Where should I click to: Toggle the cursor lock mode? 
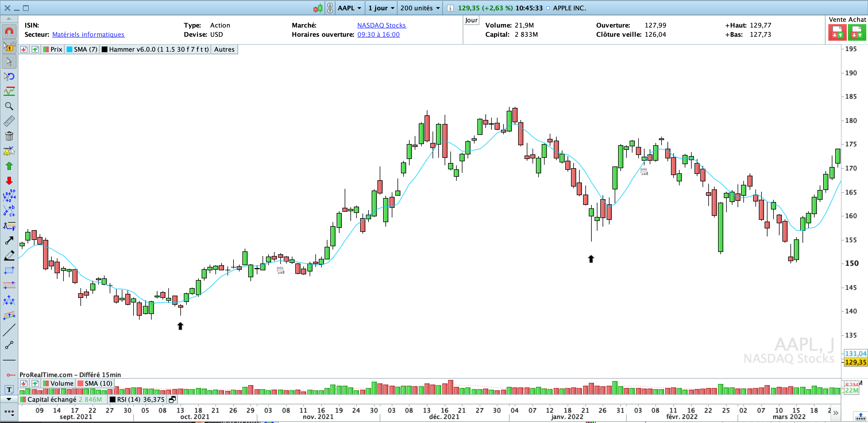tap(9, 47)
